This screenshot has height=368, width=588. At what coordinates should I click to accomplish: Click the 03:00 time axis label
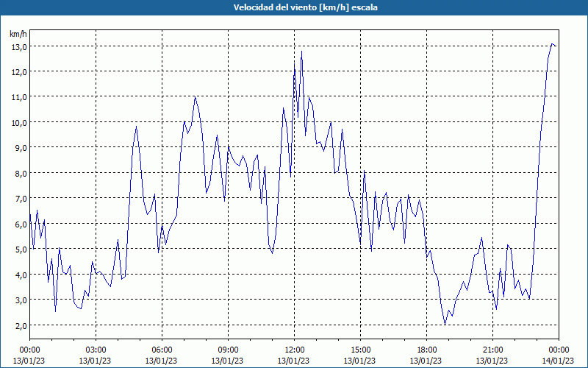pos(96,350)
